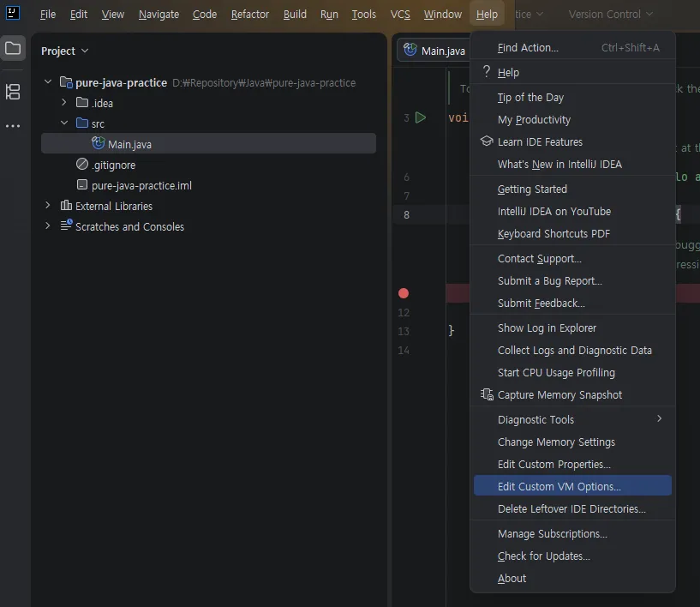Click the Main.java class icon in tree
This screenshot has width=700, height=607.
point(99,143)
